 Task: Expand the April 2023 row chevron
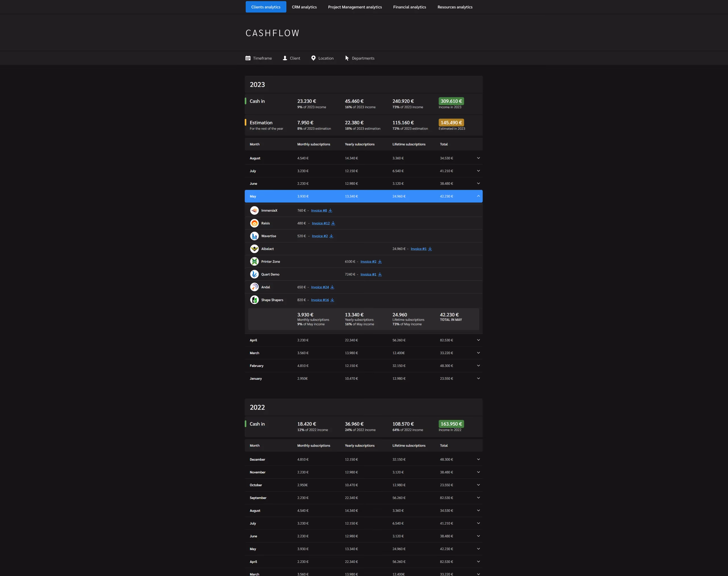tap(478, 340)
